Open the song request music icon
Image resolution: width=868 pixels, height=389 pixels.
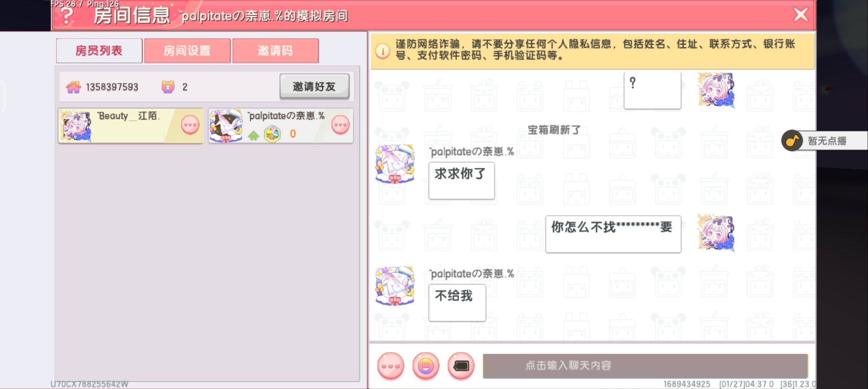pos(792,140)
